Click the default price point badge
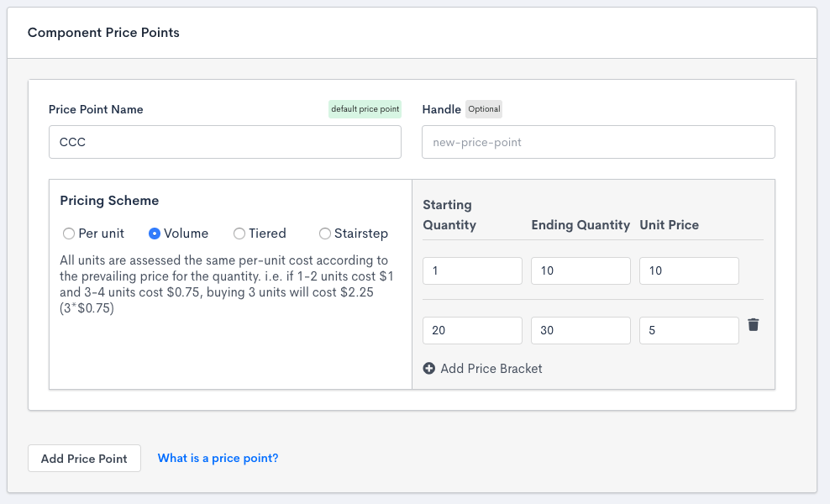The height and width of the screenshot is (504, 830). (x=365, y=109)
